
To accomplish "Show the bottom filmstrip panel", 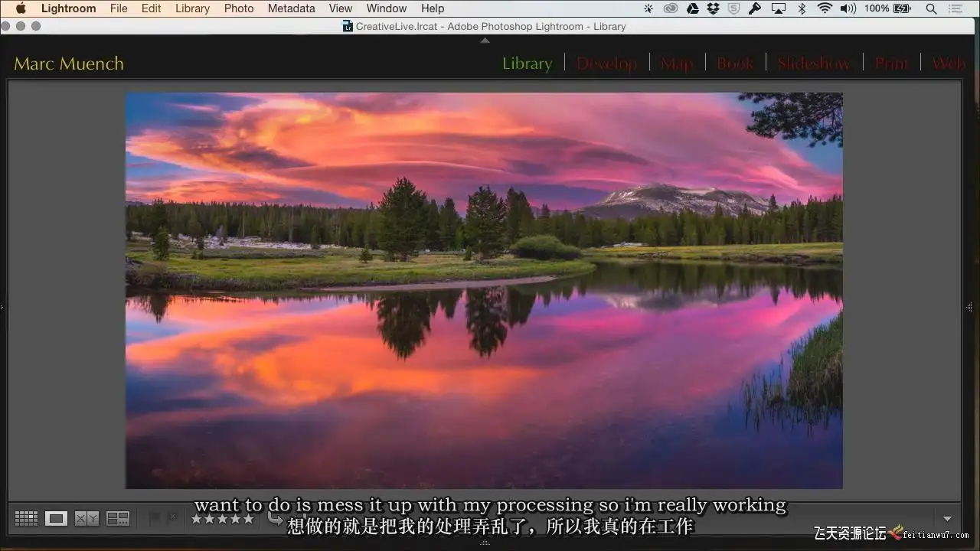I will [485, 543].
